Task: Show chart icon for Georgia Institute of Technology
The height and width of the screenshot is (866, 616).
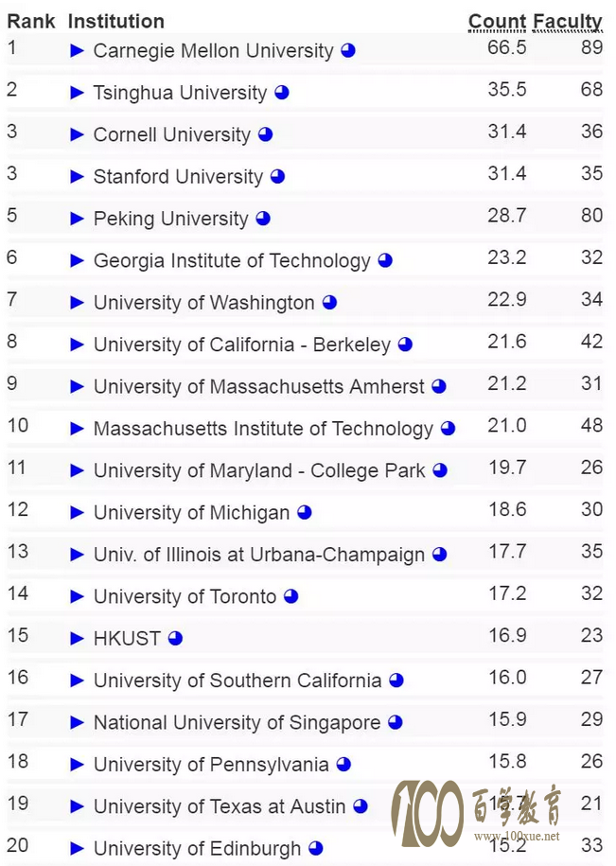Action: point(385,260)
